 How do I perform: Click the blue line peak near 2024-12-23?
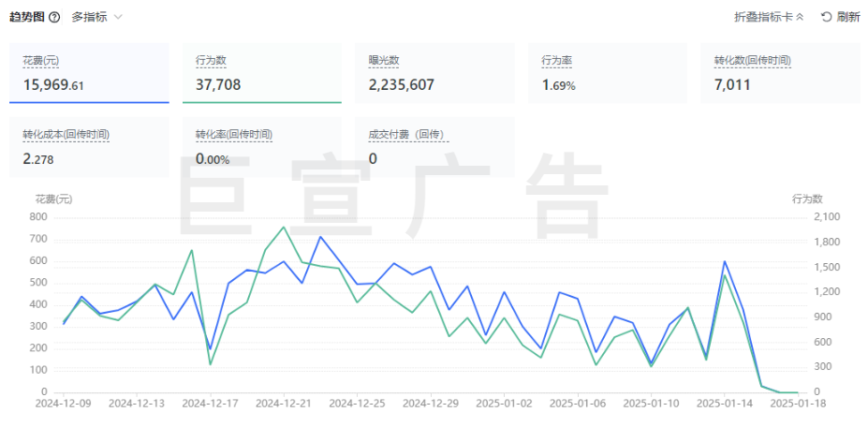pyautogui.click(x=320, y=237)
